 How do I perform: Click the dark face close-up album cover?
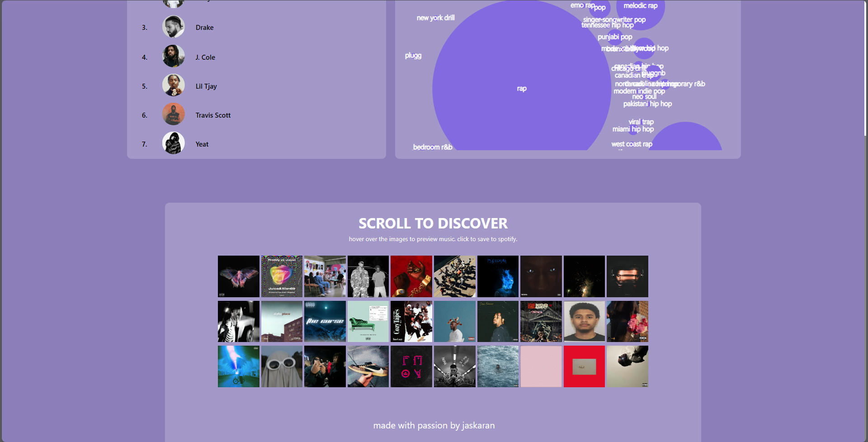point(541,276)
